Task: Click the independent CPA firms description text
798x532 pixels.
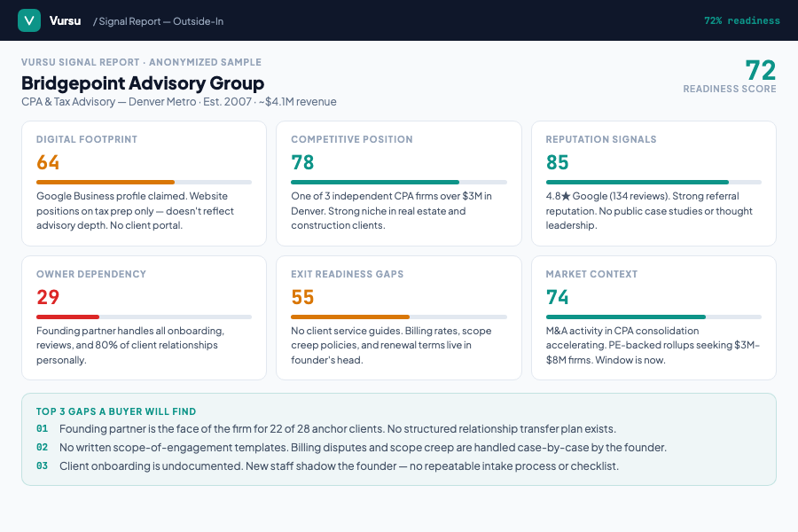Action: pyautogui.click(x=391, y=211)
